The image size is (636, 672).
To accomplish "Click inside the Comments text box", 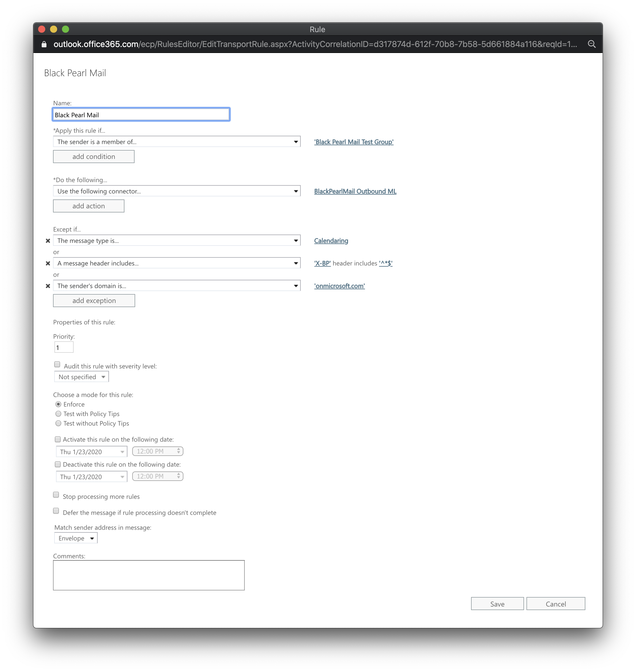I will tap(149, 575).
